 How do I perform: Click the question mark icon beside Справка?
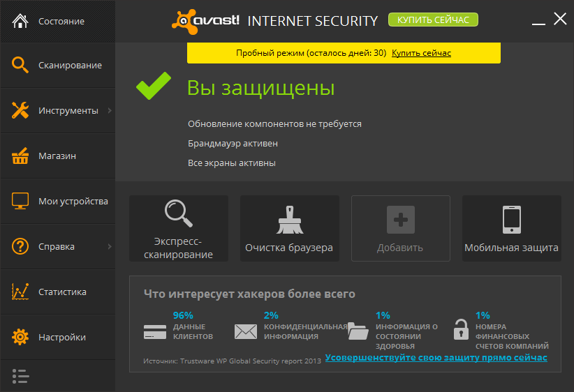click(x=20, y=246)
